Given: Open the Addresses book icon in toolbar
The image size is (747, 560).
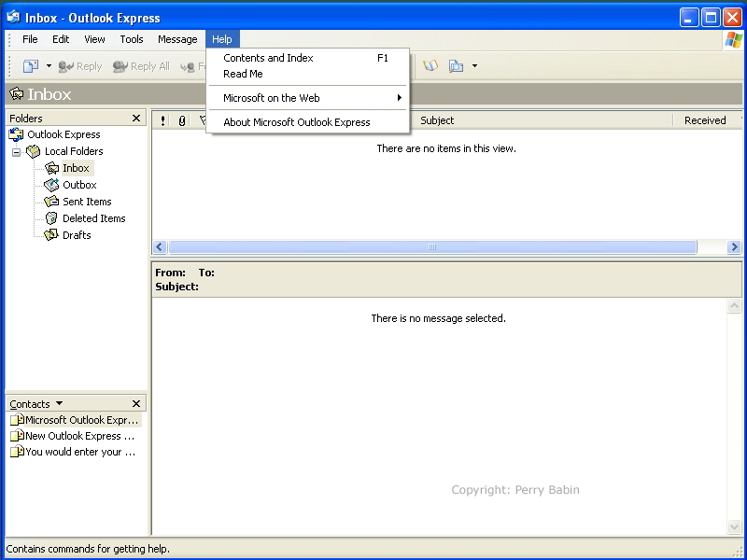Looking at the screenshot, I should pos(430,66).
